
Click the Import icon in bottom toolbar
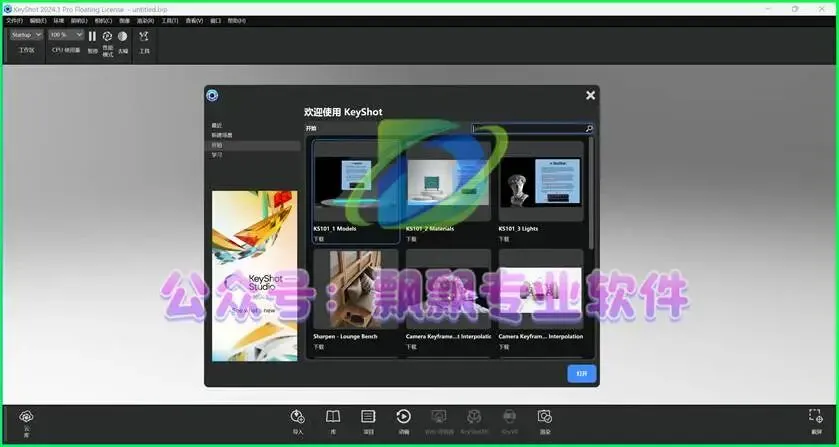298,416
